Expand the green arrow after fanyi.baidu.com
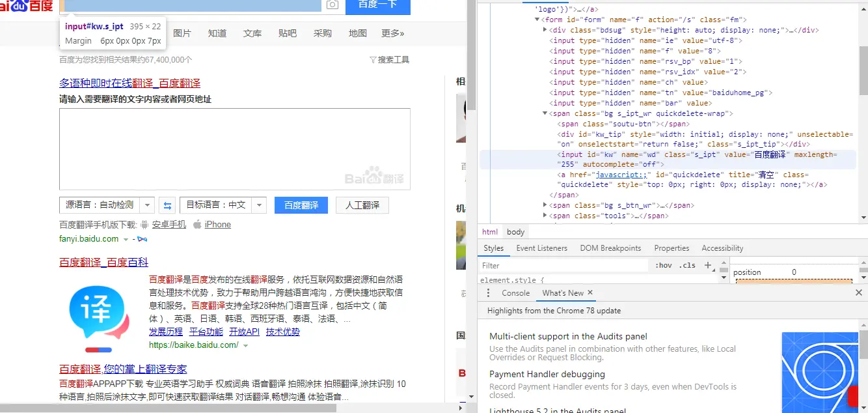Image resolution: width=868 pixels, height=413 pixels. click(x=126, y=240)
